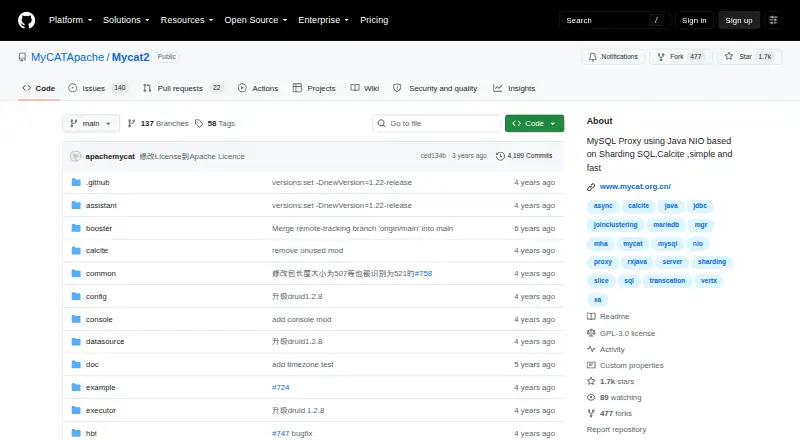Star the Mycat2 repository
Viewport: 800px width, 440px height.
[x=749, y=57]
